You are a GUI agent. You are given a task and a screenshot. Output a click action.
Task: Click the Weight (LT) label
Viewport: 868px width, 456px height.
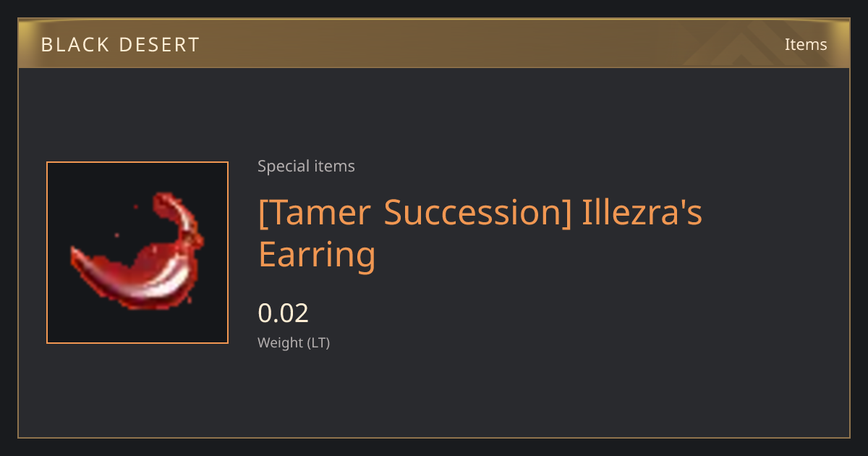tap(294, 343)
